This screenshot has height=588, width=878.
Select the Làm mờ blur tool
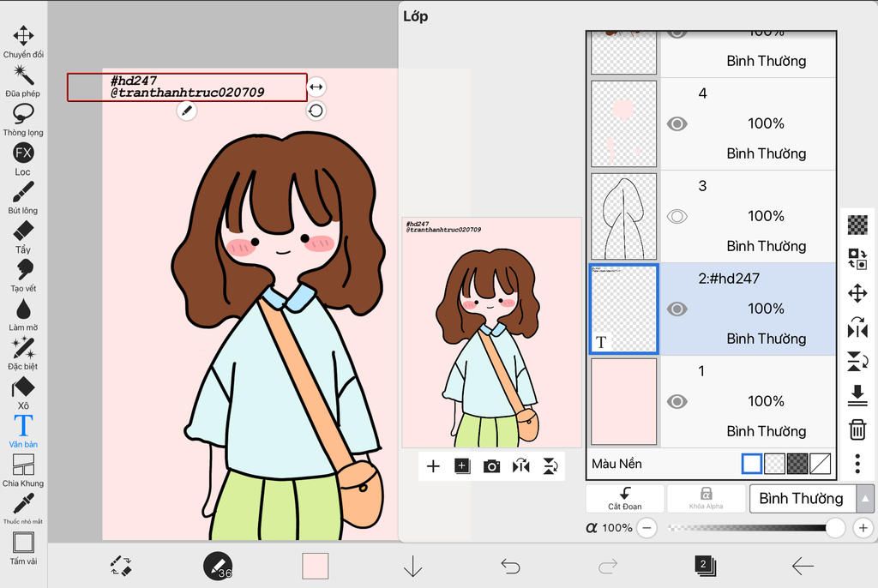[x=23, y=315]
